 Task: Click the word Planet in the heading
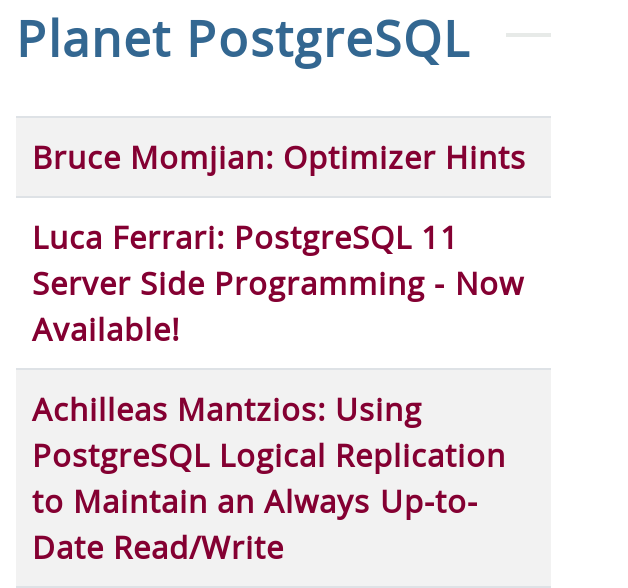(x=95, y=39)
